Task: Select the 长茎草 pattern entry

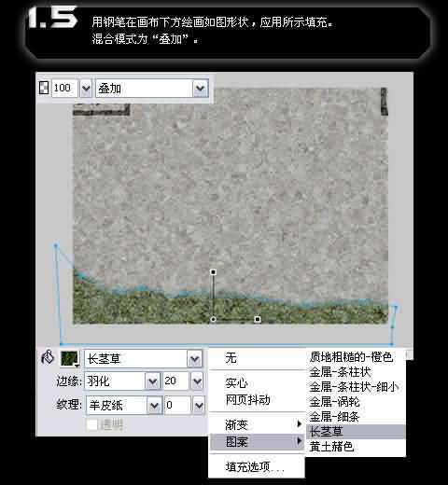Action: pyautogui.click(x=356, y=432)
